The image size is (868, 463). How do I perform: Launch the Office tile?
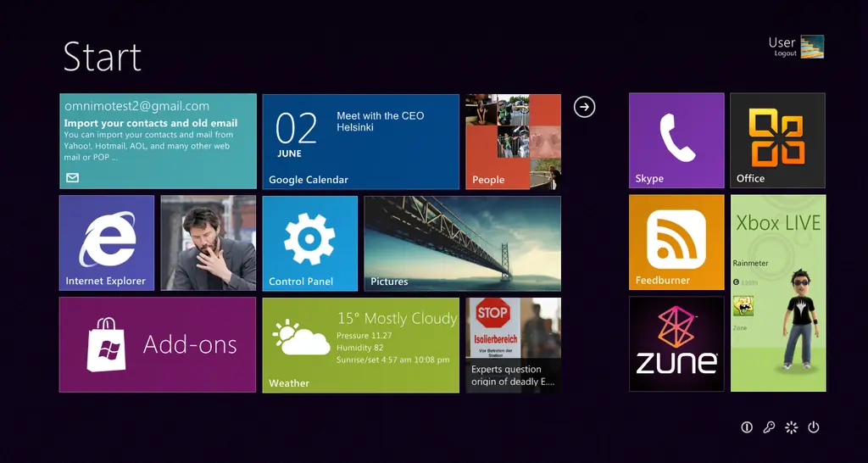coord(778,141)
